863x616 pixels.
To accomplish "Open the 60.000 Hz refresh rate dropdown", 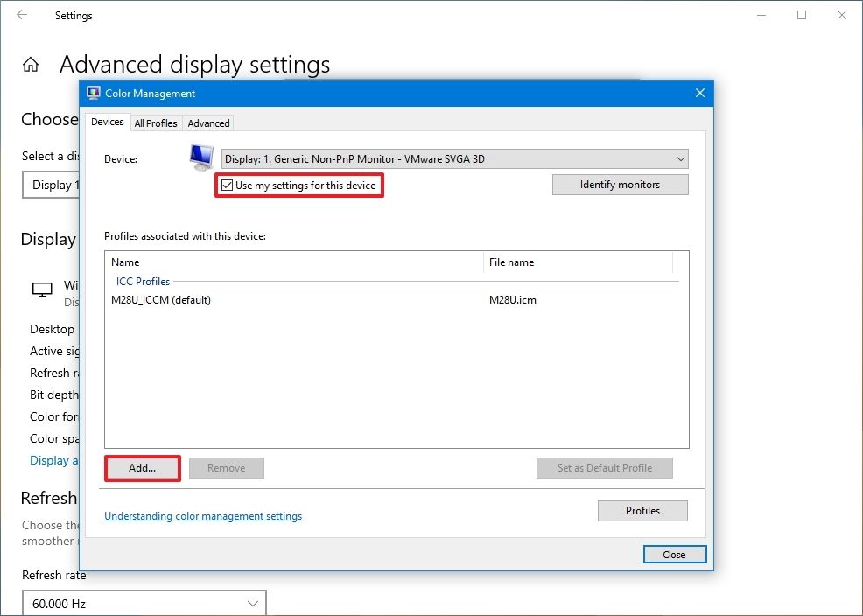I will tap(144, 602).
